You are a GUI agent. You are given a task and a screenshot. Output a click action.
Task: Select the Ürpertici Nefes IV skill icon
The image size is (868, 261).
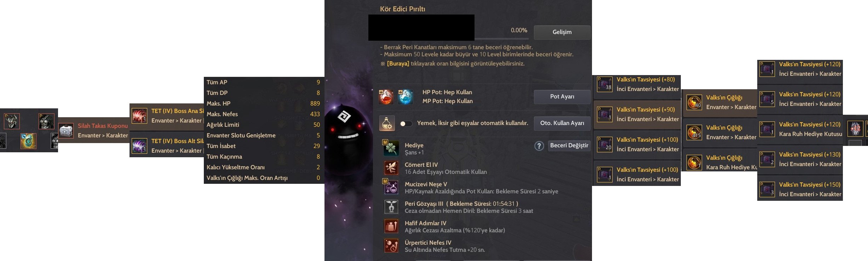click(x=391, y=246)
